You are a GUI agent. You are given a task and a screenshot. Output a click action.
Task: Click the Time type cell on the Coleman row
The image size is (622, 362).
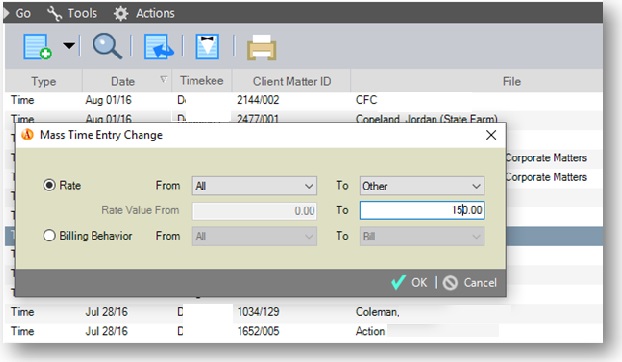tap(23, 312)
